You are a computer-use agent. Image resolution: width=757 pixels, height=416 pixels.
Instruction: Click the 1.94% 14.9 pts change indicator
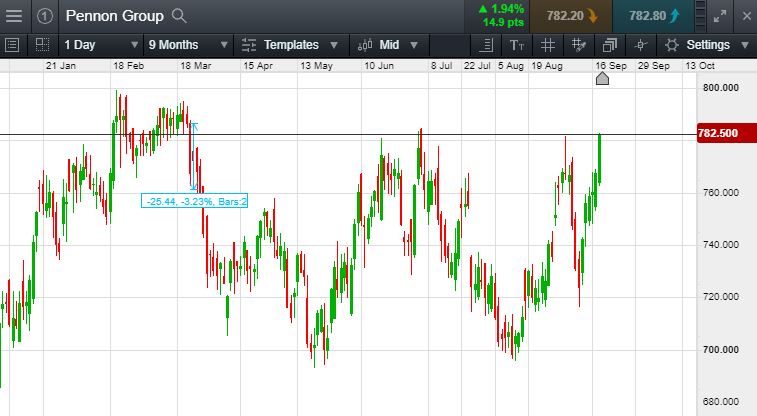[x=503, y=16]
